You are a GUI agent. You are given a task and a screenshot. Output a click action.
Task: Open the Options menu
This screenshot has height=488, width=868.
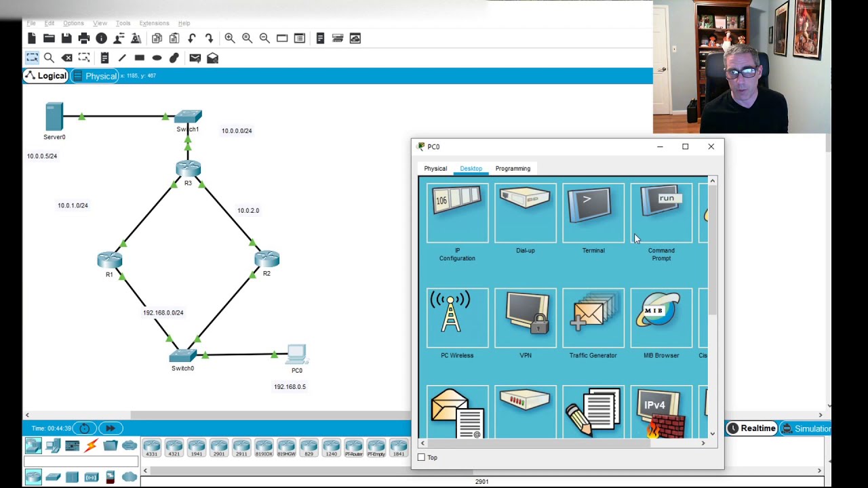pyautogui.click(x=73, y=23)
